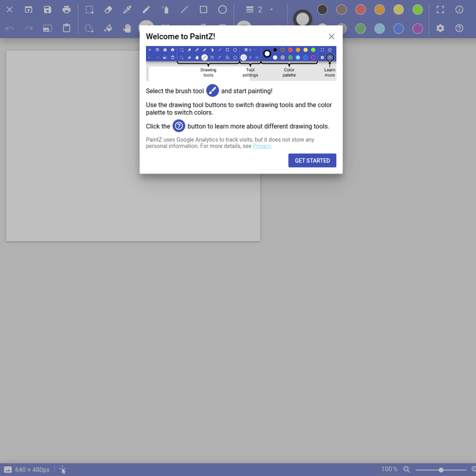Pick the purple color swatch
Image resolution: width=476 pixels, height=476 pixels.
(x=418, y=29)
